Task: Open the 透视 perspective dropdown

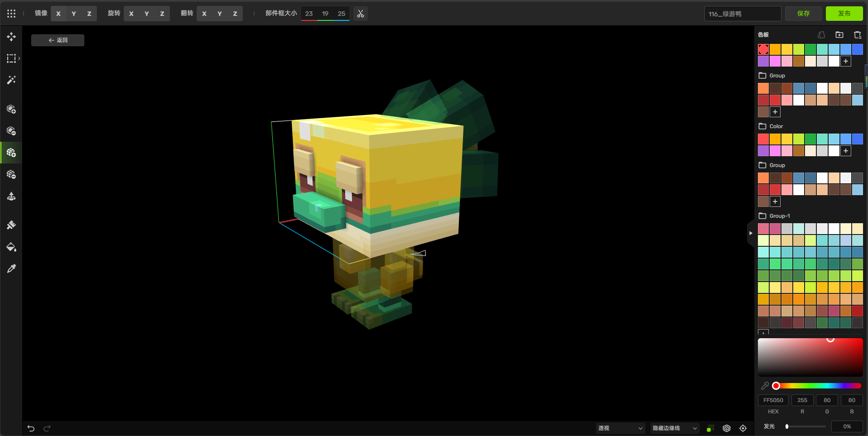Action: 620,428
